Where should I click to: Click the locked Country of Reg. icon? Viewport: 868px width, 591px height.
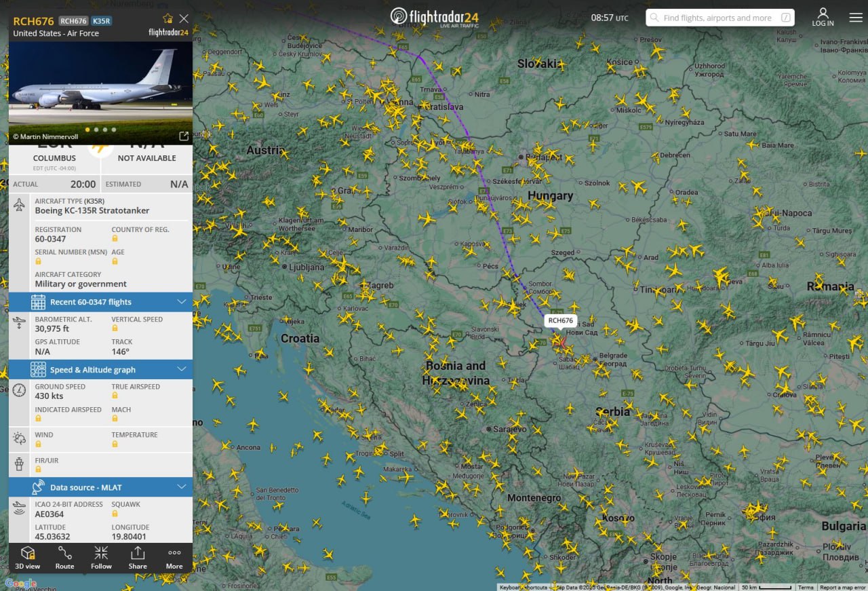pyautogui.click(x=115, y=239)
